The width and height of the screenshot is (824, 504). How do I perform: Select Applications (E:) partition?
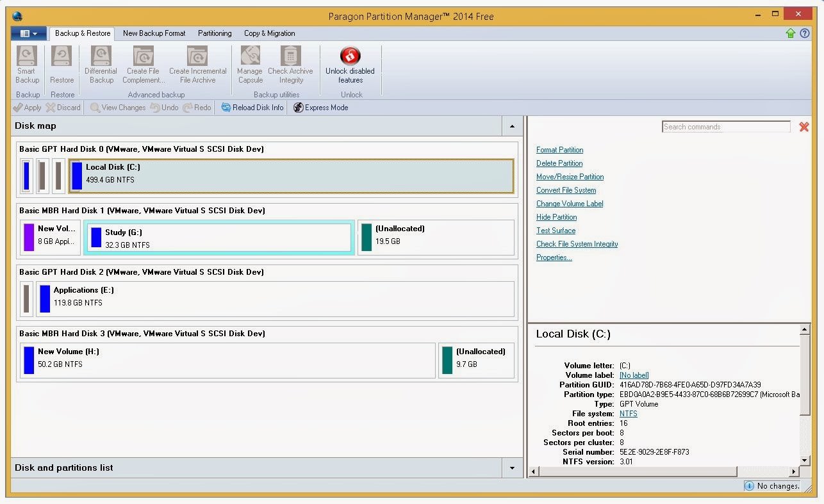(x=275, y=299)
